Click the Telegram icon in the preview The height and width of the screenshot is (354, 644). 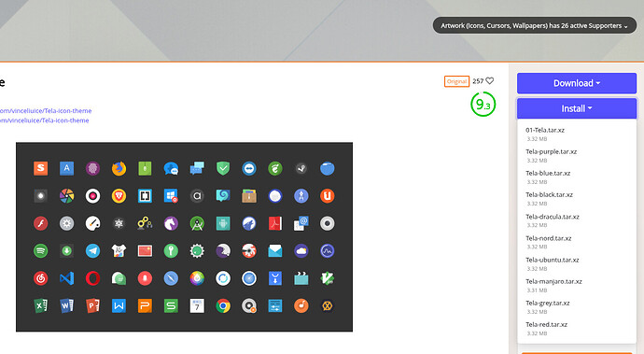(92, 251)
